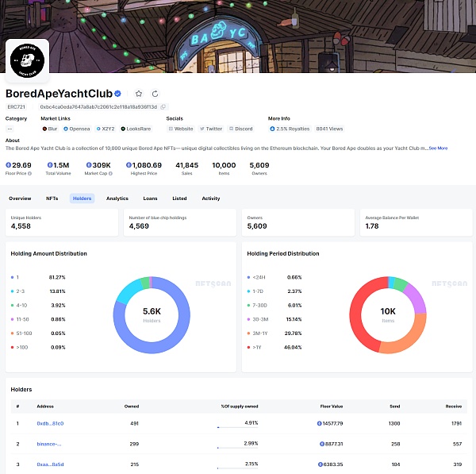Toggle the '2-3' legend item
This screenshot has width=476, height=474.
click(x=38, y=291)
